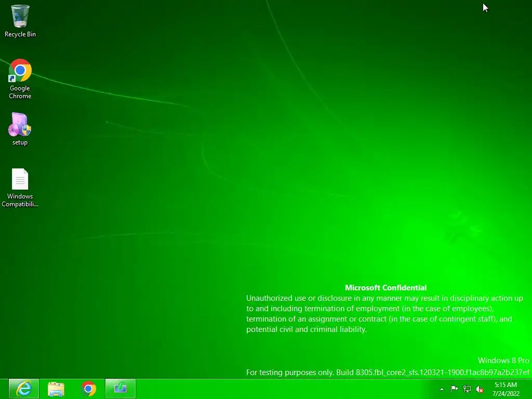The width and height of the screenshot is (532, 399).
Task: Show hidden tray icons arrow
Action: pyautogui.click(x=442, y=389)
